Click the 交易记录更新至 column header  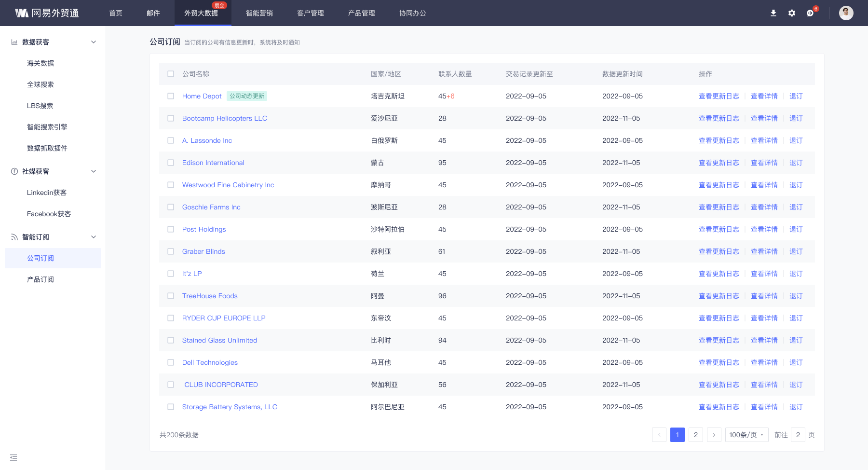click(x=529, y=74)
